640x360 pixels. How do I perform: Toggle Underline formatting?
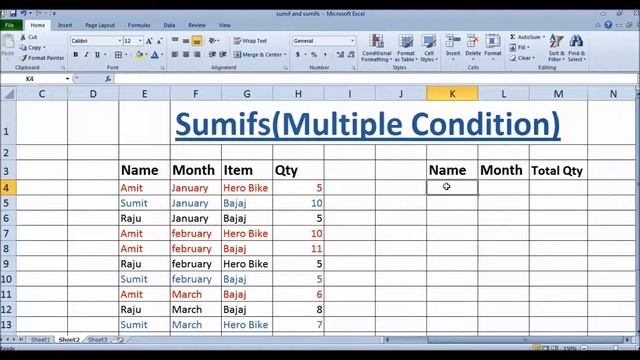pyautogui.click(x=97, y=55)
